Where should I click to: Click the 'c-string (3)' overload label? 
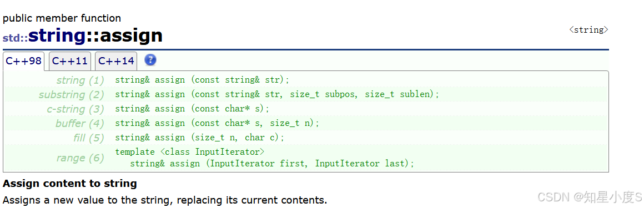coord(75,109)
